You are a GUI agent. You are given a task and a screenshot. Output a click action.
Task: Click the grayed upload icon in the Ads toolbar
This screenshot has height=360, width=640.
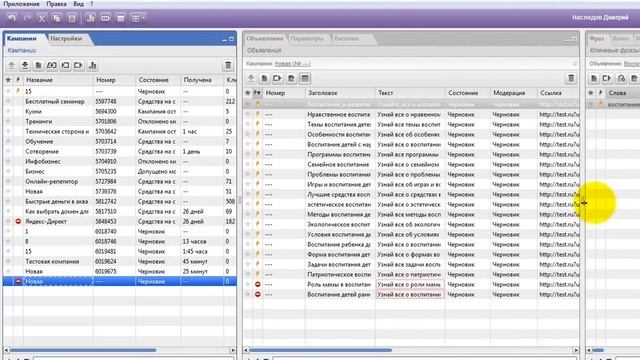tap(251, 78)
